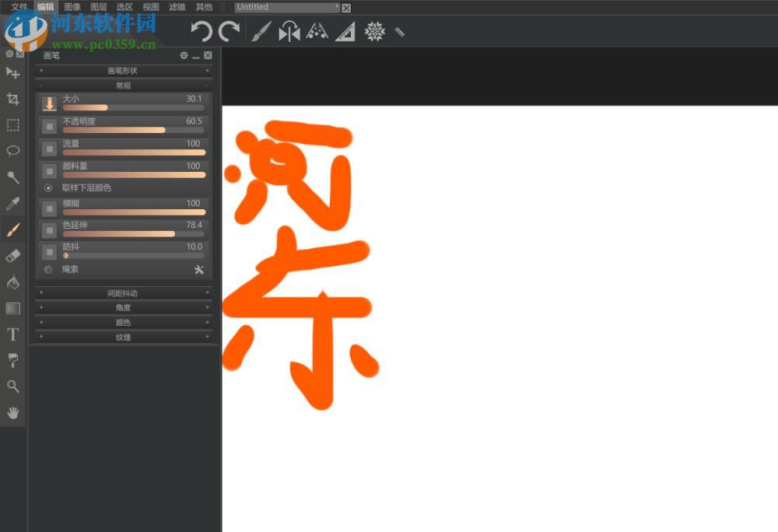
Task: Open the 角度 settings section
Action: click(123, 307)
